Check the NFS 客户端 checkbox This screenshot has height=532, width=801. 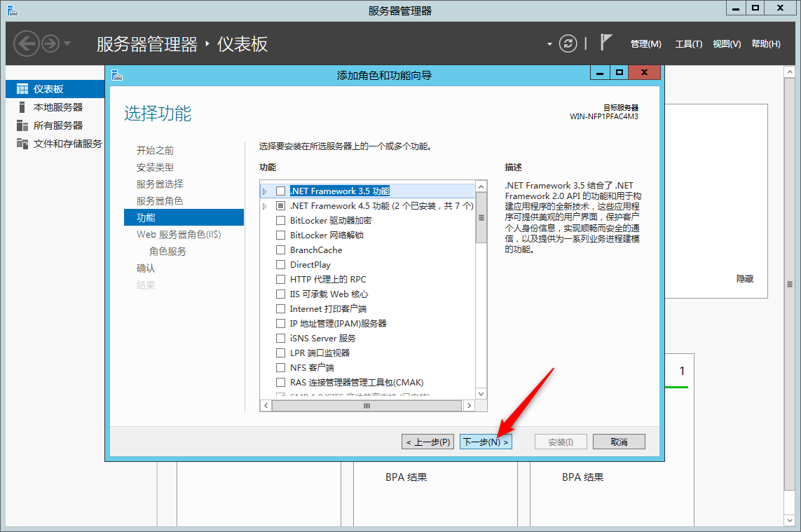click(x=280, y=367)
